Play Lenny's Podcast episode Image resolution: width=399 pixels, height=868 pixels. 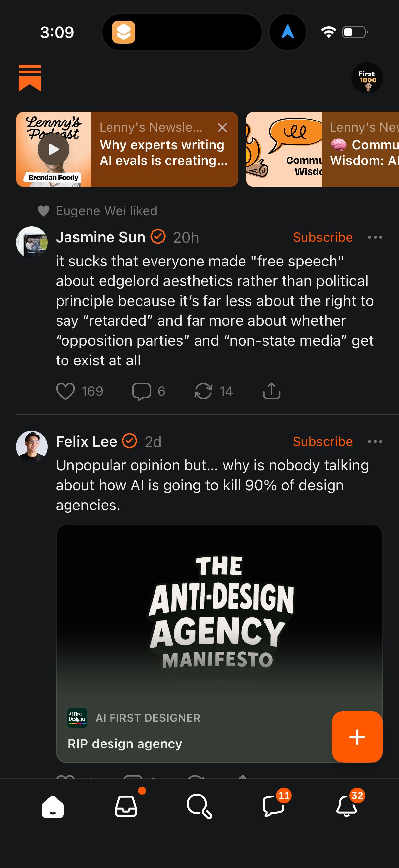coord(54,149)
